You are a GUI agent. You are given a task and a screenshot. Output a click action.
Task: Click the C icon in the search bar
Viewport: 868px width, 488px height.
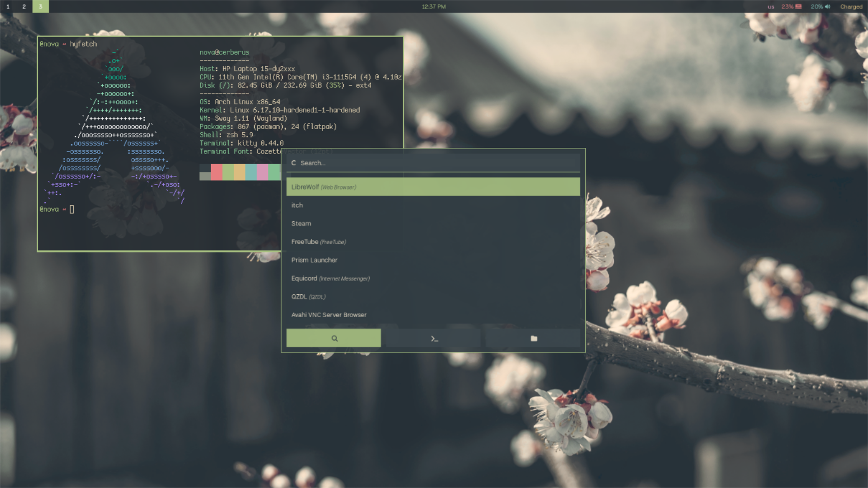pos(292,163)
